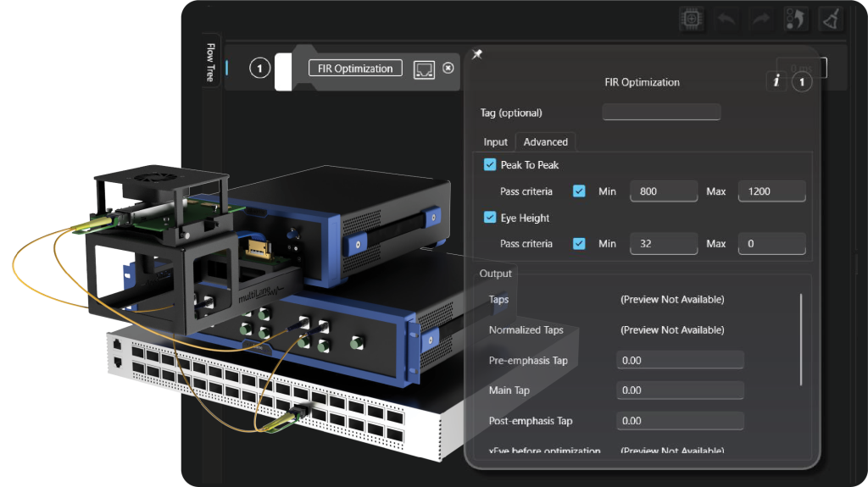This screenshot has width=868, height=487.
Task: Edit the Eye Height Max field showing 0
Action: pyautogui.click(x=771, y=244)
